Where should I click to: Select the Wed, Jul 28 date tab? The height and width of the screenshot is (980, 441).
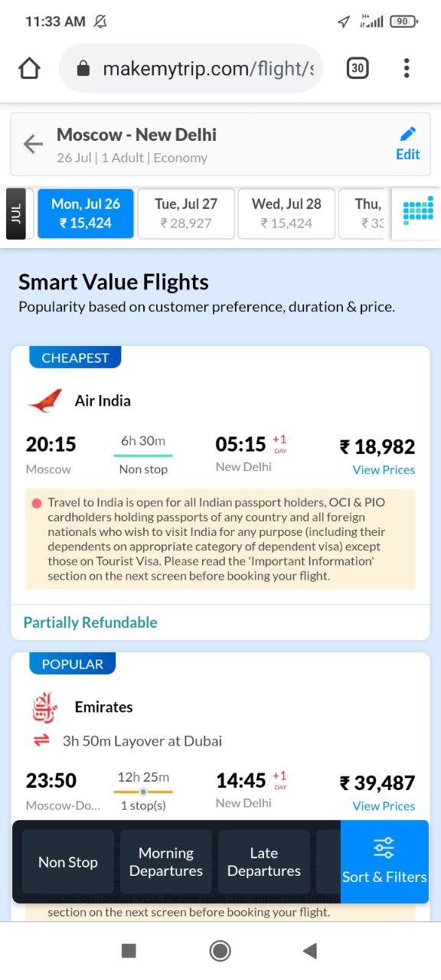[x=286, y=214]
